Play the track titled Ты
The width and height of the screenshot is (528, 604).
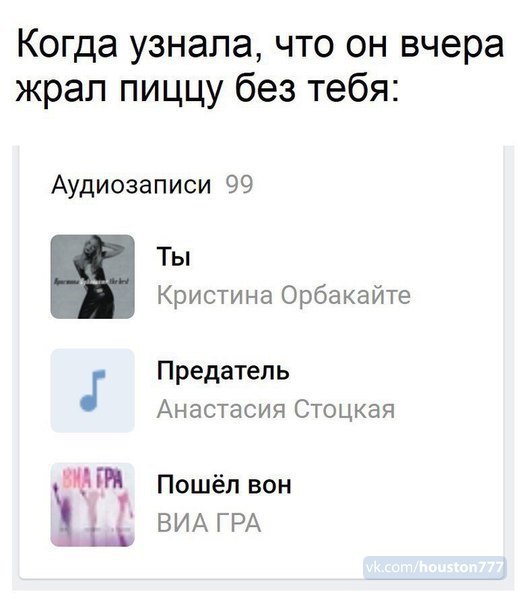173,257
